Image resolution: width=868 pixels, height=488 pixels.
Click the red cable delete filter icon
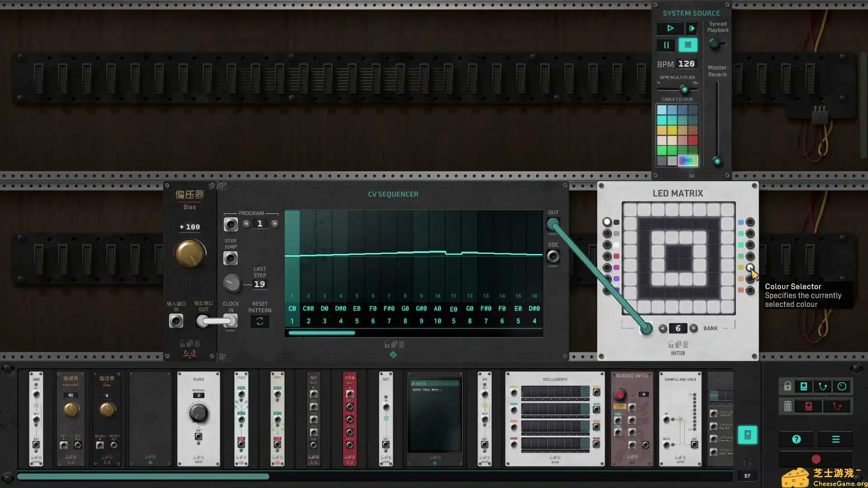[x=836, y=406]
